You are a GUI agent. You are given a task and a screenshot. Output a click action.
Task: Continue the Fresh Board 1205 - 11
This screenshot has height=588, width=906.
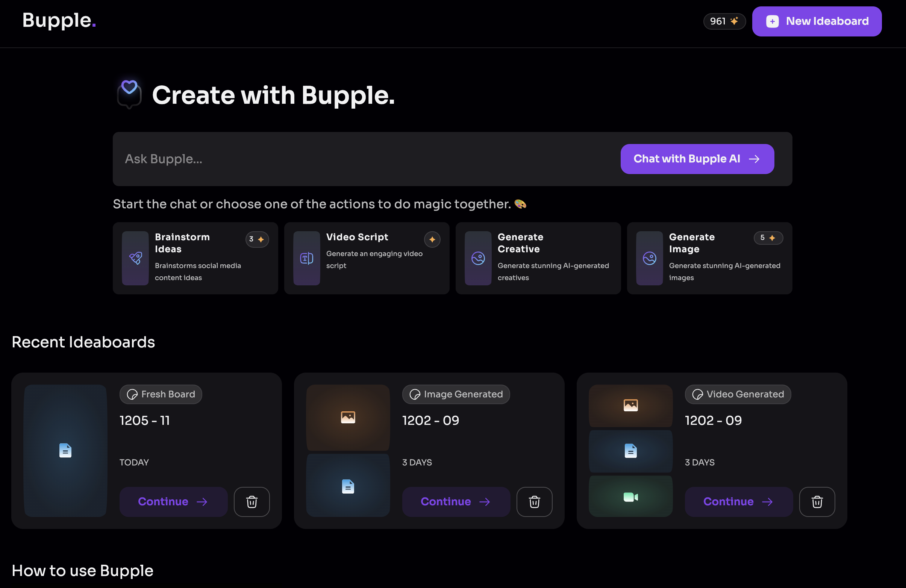click(x=173, y=502)
